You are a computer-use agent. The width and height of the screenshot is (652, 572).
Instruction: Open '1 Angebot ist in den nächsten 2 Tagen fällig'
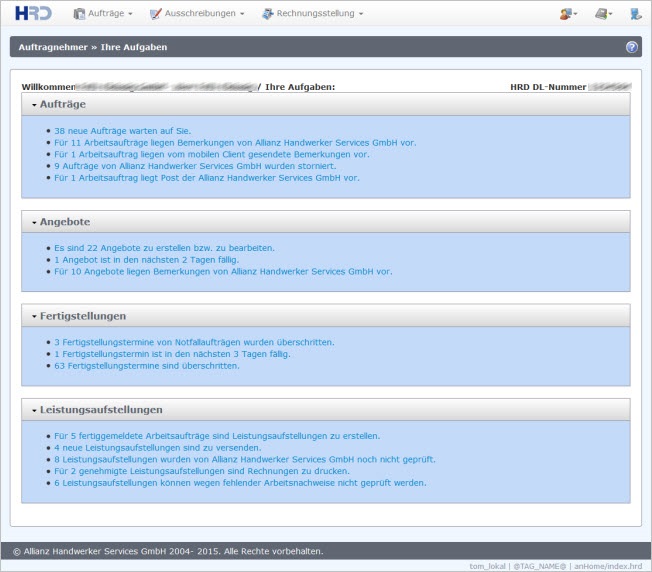tap(146, 260)
